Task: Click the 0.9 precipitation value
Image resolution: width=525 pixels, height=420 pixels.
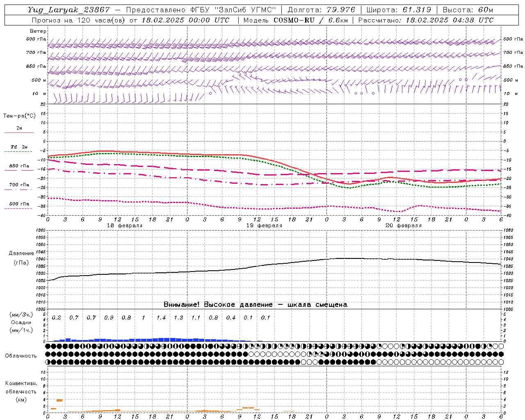Action: tap(109, 318)
